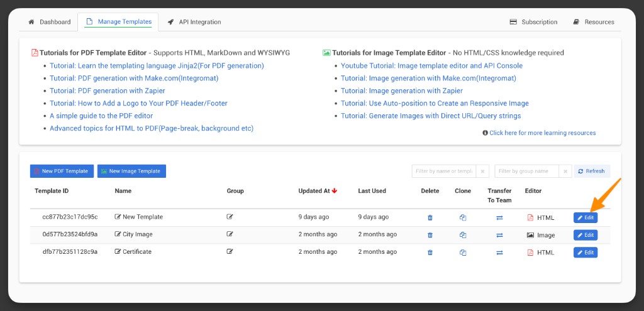
Task: Select the Manage Templates tab
Action: (x=118, y=22)
